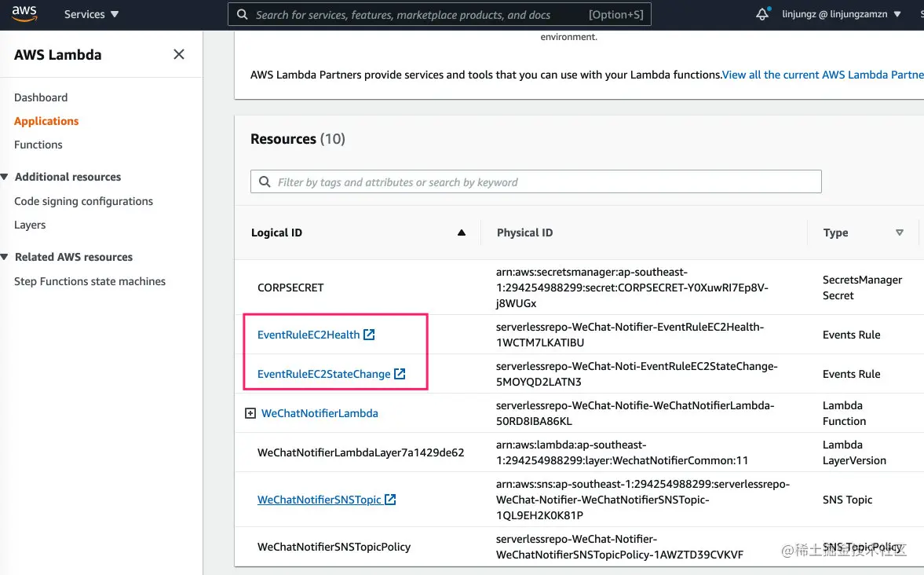Click the Lambda Function type cell
924x575 pixels.
tap(844, 413)
